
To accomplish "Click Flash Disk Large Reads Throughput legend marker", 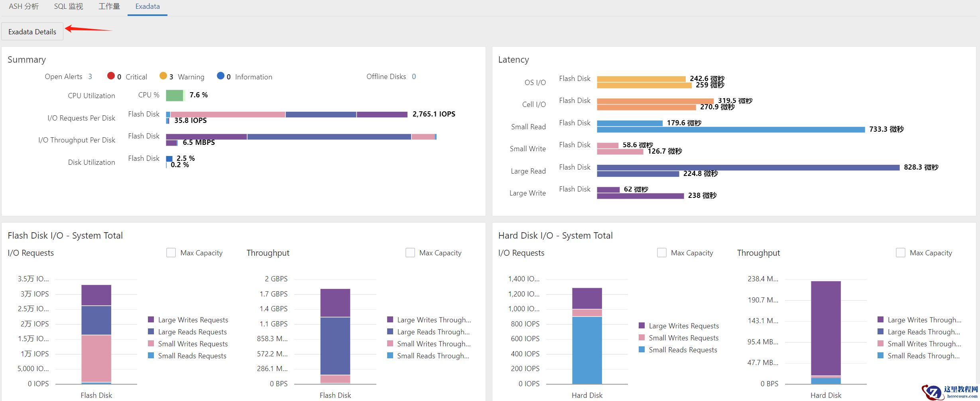I will pos(390,332).
